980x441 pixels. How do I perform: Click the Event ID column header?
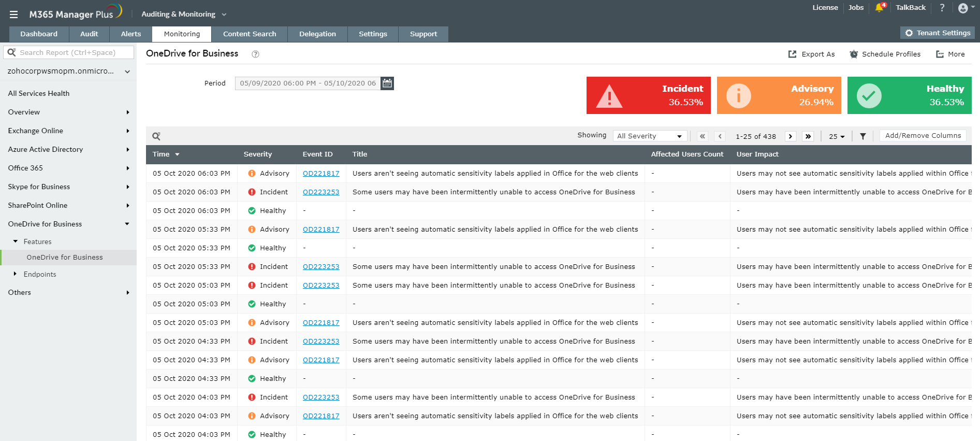click(318, 154)
